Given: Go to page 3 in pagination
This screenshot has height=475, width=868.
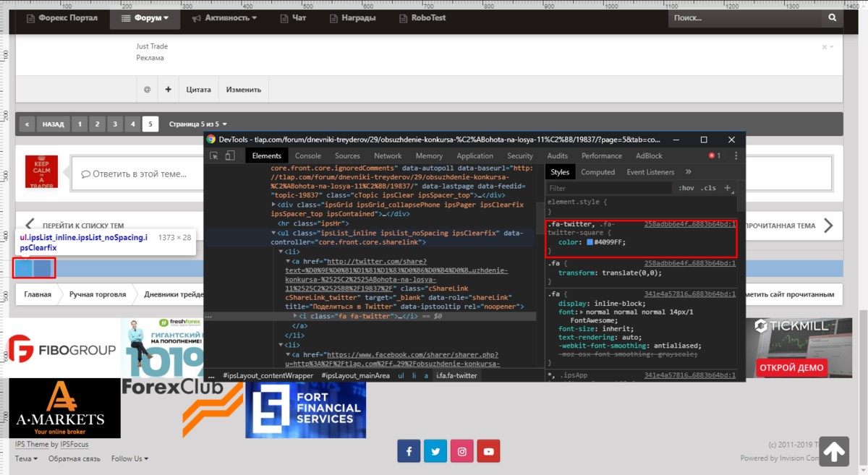Looking at the screenshot, I should pos(114,124).
